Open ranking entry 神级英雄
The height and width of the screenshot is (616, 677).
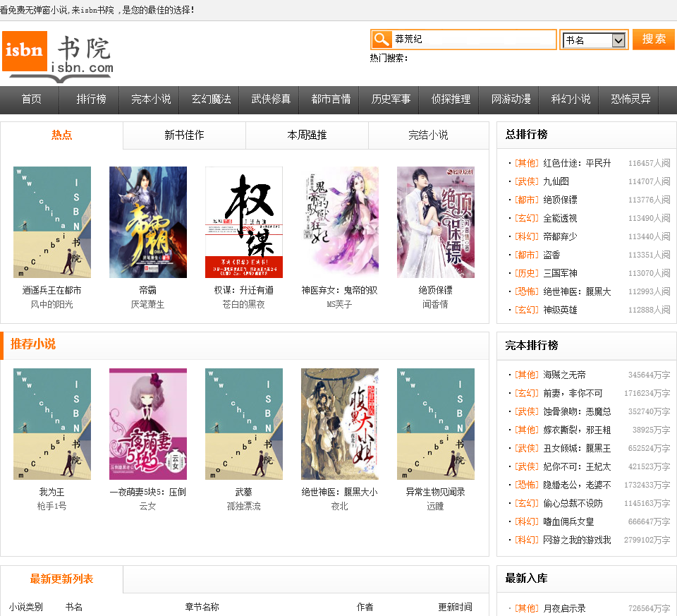[x=560, y=310]
